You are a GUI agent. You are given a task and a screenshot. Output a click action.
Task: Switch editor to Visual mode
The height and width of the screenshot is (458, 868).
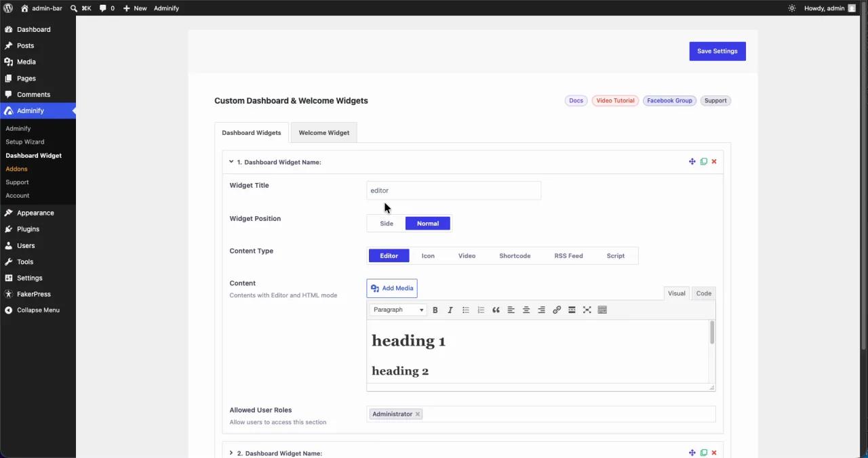click(676, 293)
